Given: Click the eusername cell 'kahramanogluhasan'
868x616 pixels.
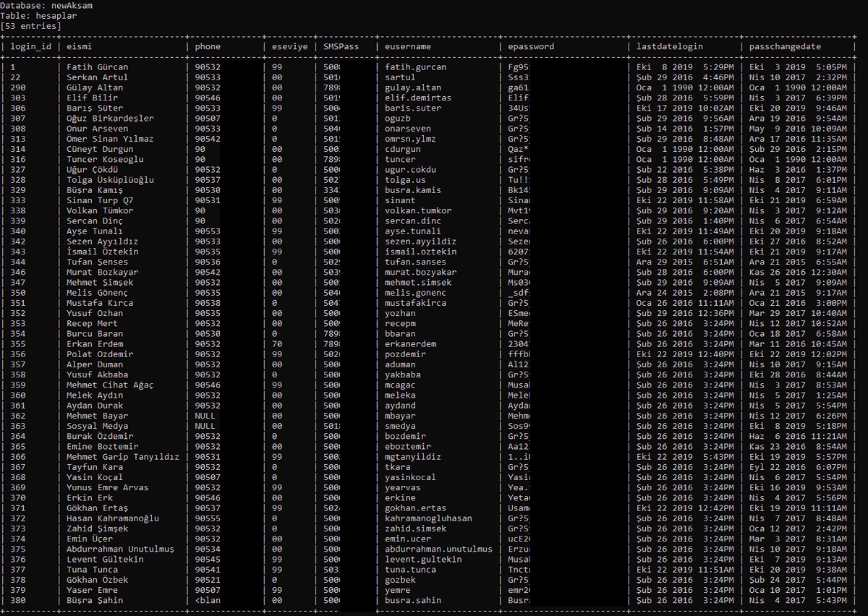Looking at the screenshot, I should 429,518.
